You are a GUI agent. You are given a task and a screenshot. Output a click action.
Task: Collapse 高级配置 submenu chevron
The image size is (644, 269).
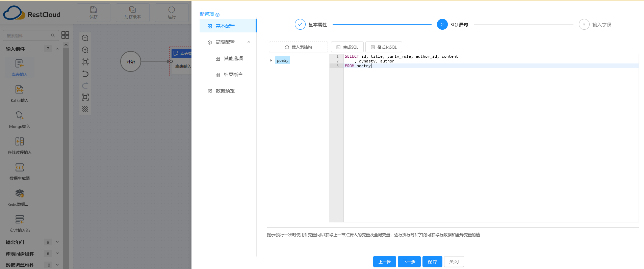click(x=249, y=42)
